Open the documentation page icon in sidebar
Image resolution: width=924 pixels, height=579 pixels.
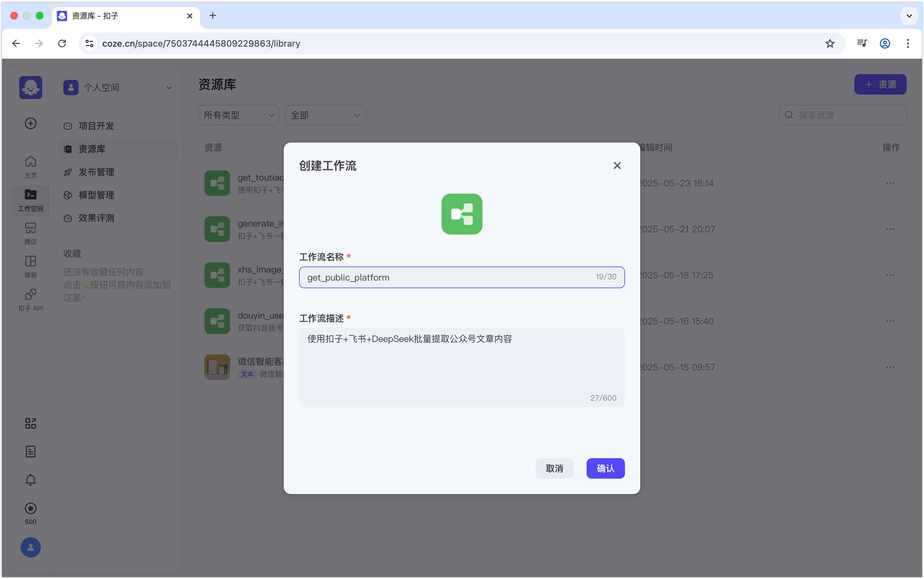(x=31, y=452)
